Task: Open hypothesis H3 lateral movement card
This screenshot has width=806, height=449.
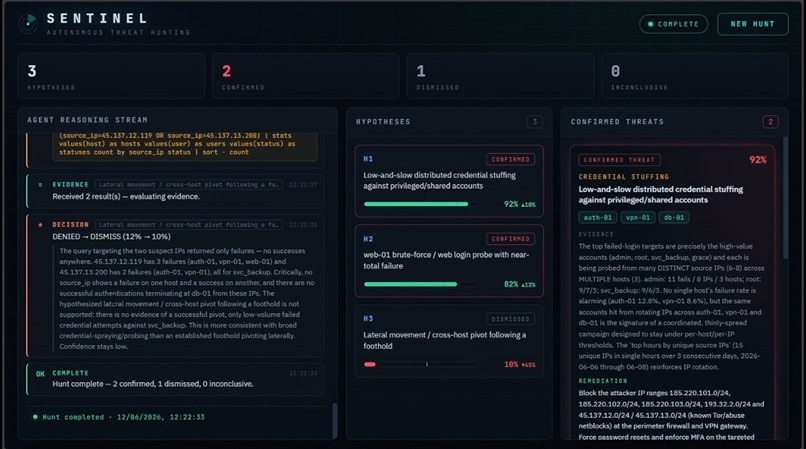Action: 449,341
